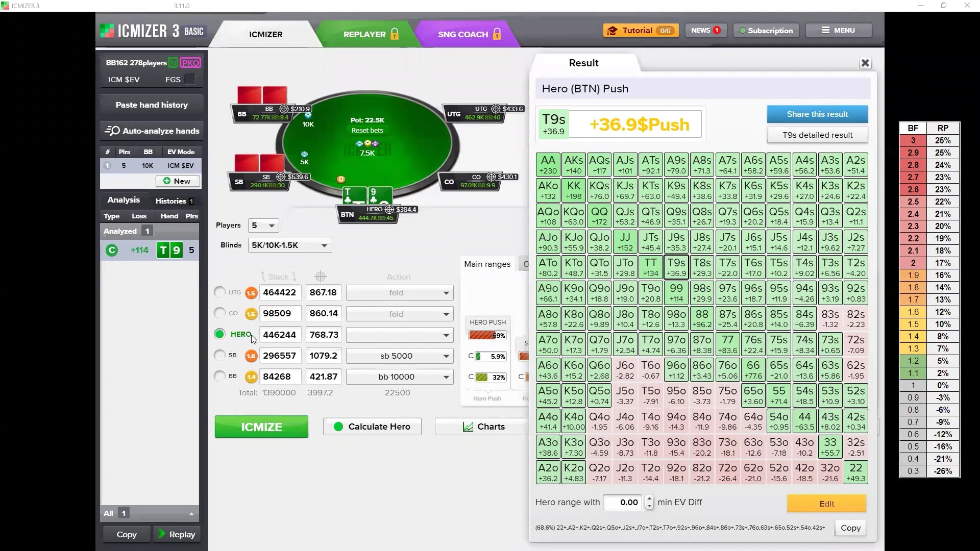The width and height of the screenshot is (980, 551).
Task: Select the HERO seat radio button
Action: [219, 334]
